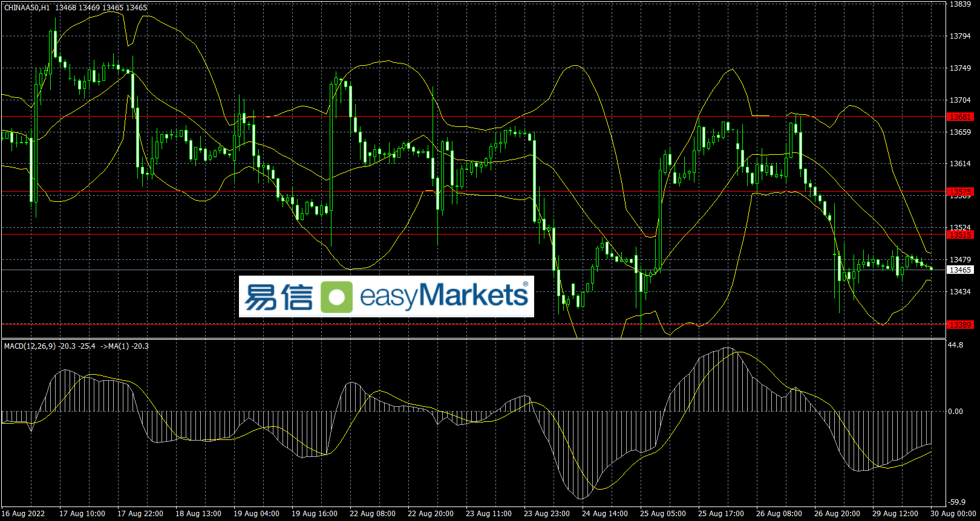Click the MACD zero level 0.00 label
Viewport: 980px width, 521px height.
956,412
